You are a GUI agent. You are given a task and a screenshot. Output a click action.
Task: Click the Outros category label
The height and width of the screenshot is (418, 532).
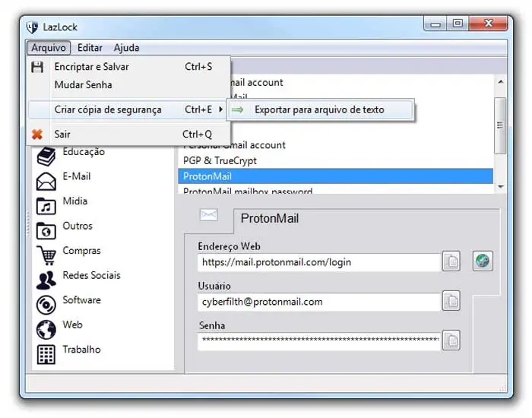(78, 226)
